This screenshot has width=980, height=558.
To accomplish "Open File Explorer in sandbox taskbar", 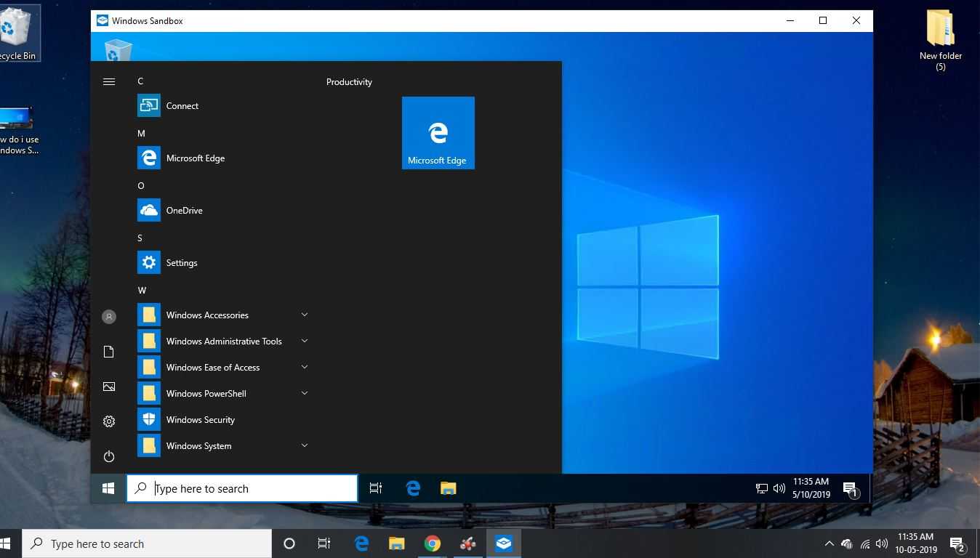I will click(x=448, y=488).
